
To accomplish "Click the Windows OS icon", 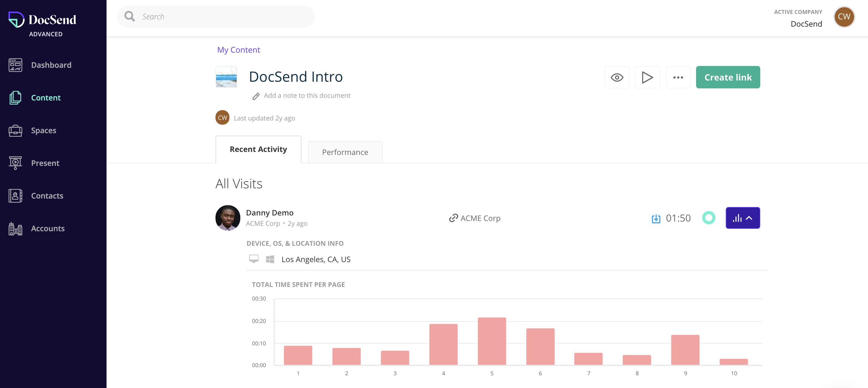I will click(x=270, y=259).
